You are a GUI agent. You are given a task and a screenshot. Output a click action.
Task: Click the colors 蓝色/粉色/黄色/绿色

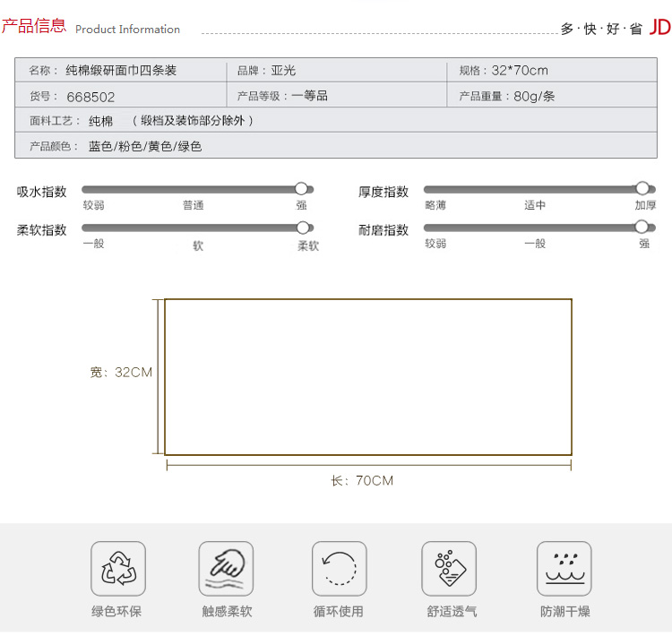(x=145, y=147)
